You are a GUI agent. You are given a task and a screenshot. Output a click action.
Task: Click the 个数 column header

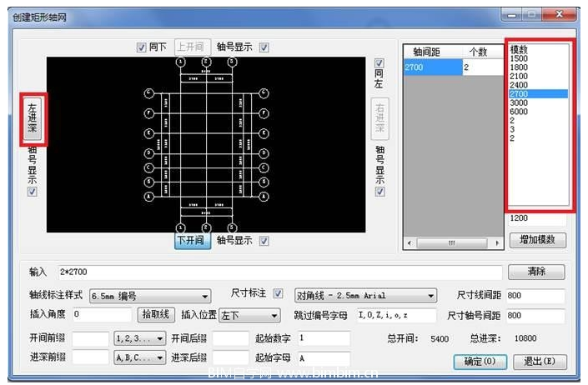pos(483,52)
